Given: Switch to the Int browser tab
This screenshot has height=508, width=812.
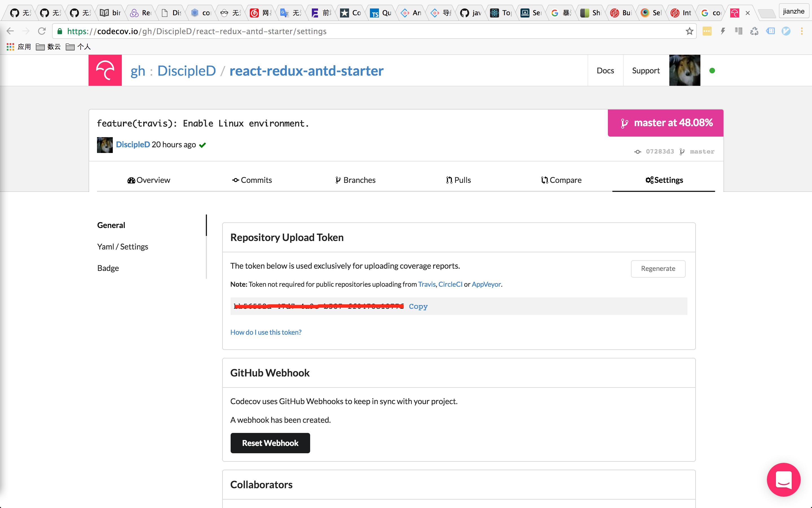Looking at the screenshot, I should [681, 13].
